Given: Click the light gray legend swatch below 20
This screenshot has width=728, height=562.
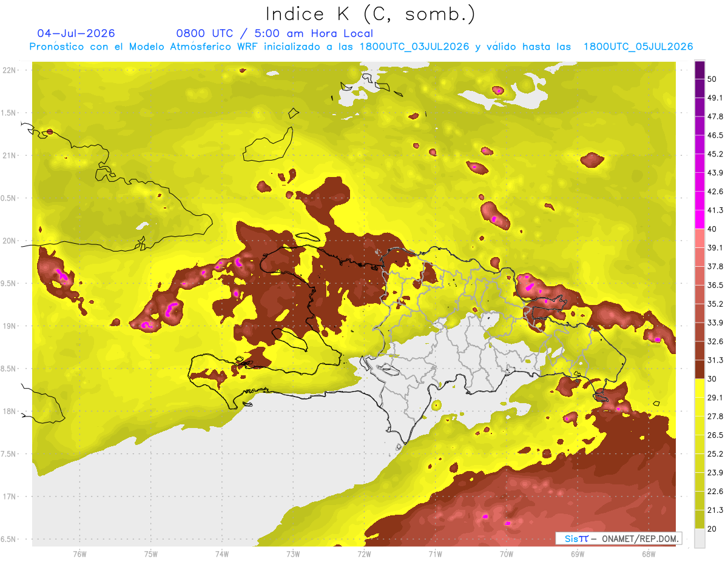Looking at the screenshot, I should (x=699, y=538).
